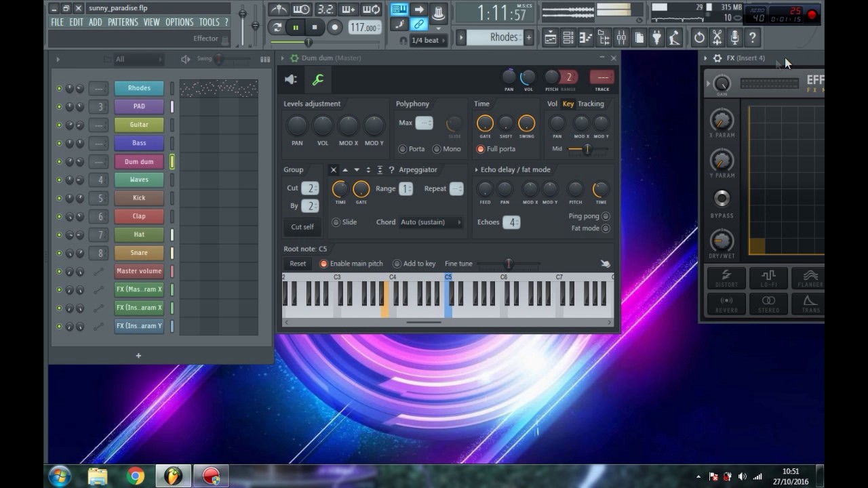Enable the Mono option
Viewport: 868px width, 488px height.
click(x=437, y=149)
